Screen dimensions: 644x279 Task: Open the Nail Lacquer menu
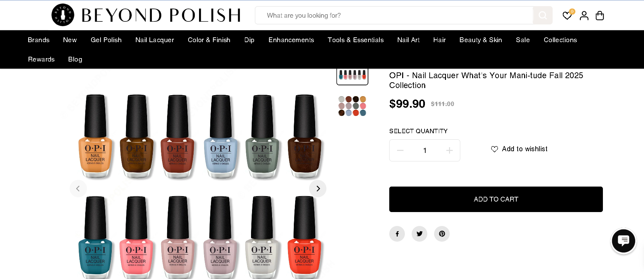click(x=155, y=40)
